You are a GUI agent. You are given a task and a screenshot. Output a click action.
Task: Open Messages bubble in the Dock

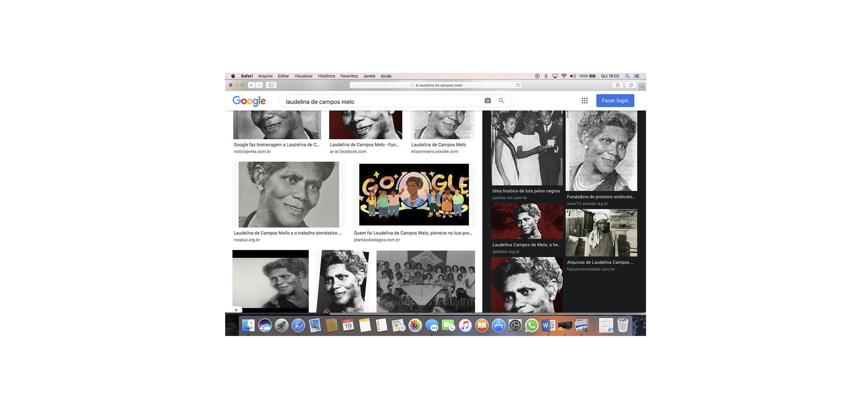pos(432,325)
